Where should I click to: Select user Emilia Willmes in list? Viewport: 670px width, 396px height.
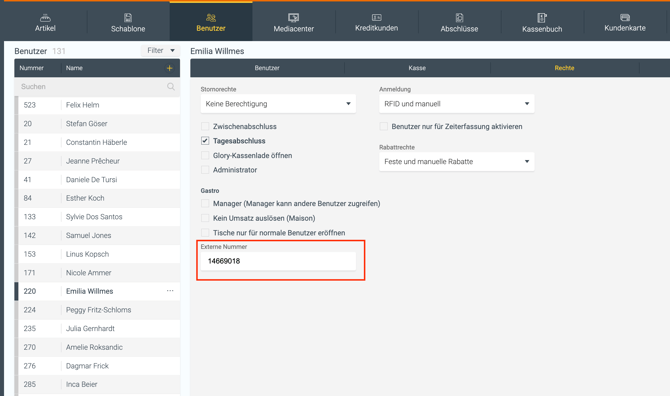[97, 291]
